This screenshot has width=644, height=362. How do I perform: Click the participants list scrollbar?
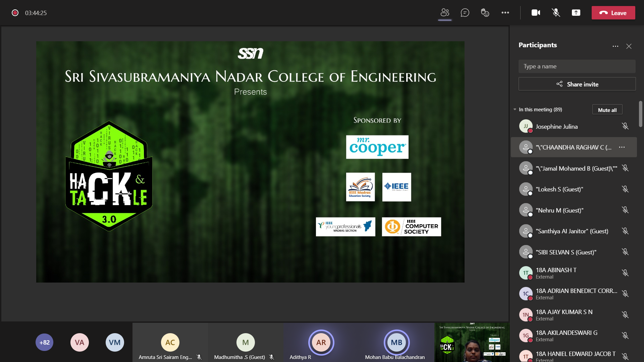coord(640,114)
